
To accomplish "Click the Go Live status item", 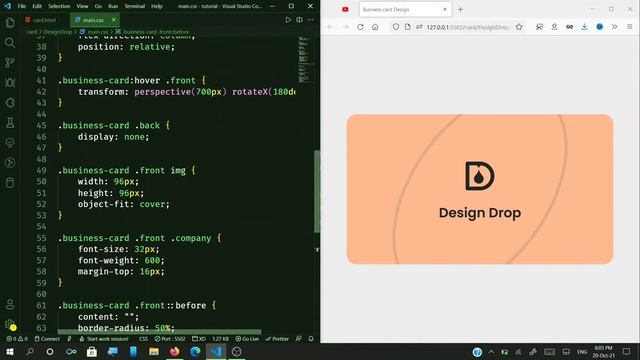I will tap(247, 339).
